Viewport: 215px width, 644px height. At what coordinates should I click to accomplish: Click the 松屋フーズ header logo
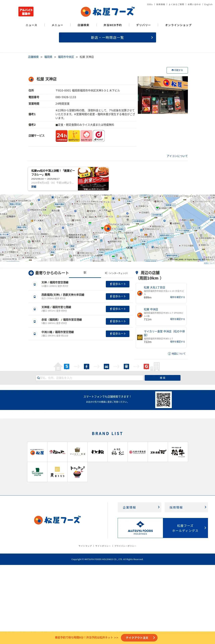[x=107, y=12]
